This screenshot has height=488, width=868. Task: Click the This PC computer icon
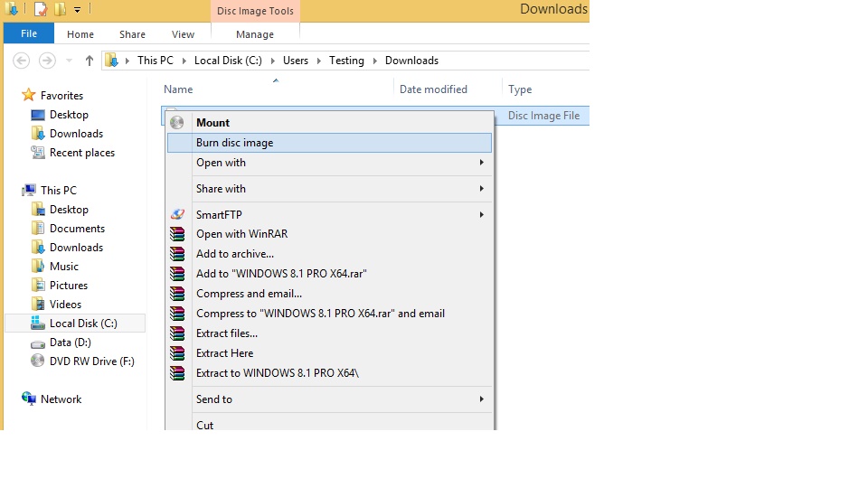coord(29,191)
